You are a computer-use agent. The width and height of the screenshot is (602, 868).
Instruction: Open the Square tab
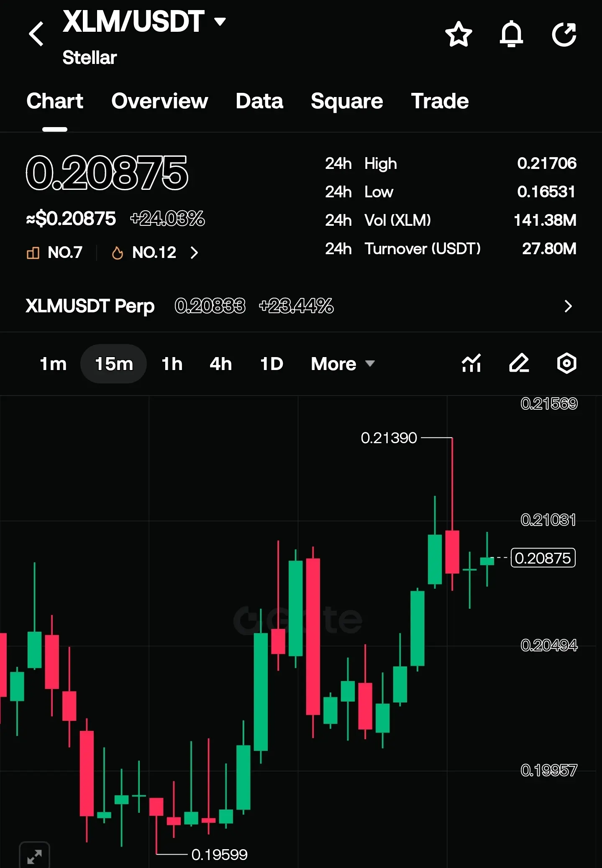tap(347, 101)
